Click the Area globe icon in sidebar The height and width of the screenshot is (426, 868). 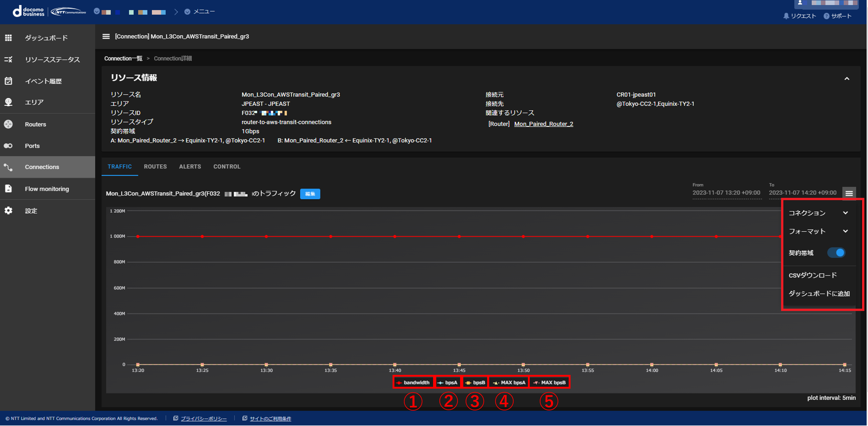(x=8, y=102)
